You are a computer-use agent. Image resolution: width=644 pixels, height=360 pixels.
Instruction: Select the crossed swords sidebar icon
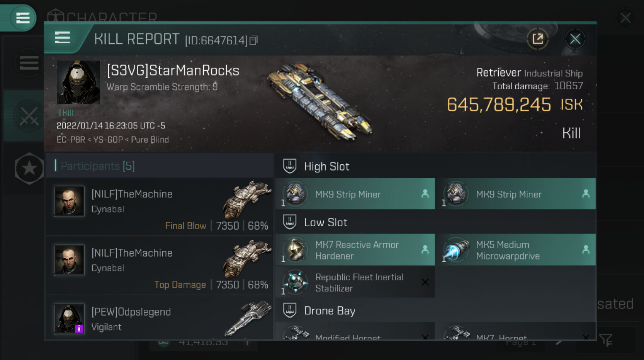coord(29,116)
